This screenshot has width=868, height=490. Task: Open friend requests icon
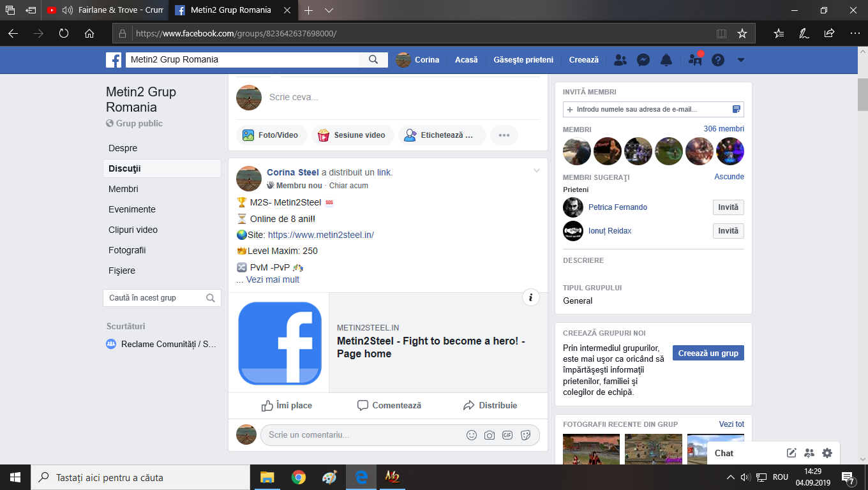pyautogui.click(x=620, y=60)
